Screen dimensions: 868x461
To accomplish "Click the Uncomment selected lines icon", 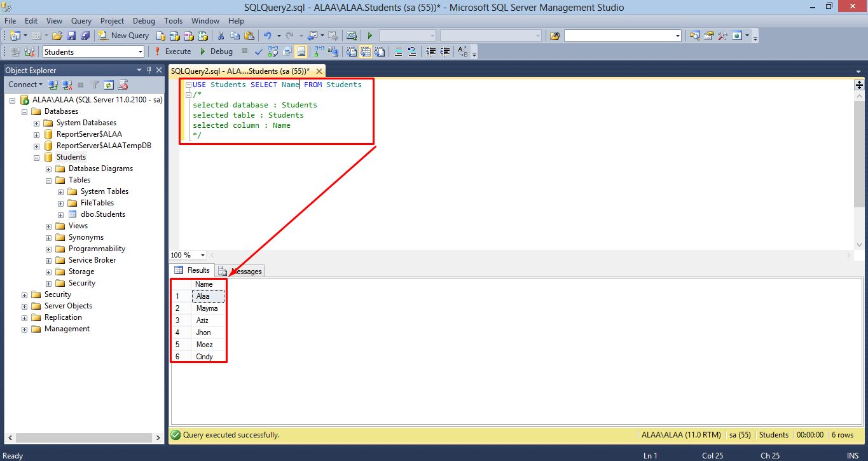I will point(412,52).
